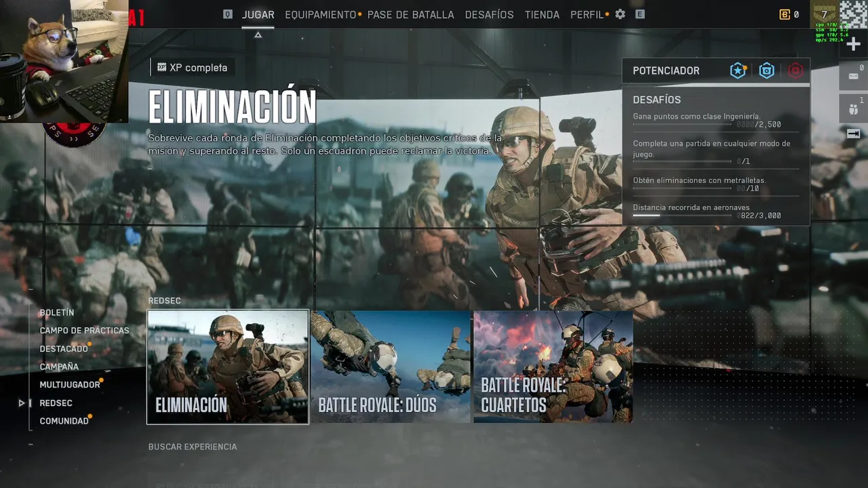The height and width of the screenshot is (488, 868).
Task: Open COMUNIDAD in the side menu
Action: pyautogui.click(x=64, y=421)
